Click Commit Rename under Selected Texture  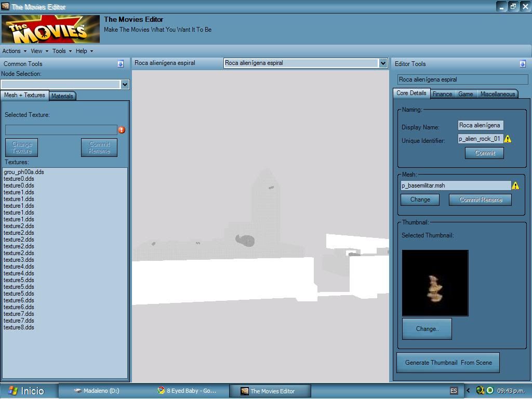click(99, 148)
